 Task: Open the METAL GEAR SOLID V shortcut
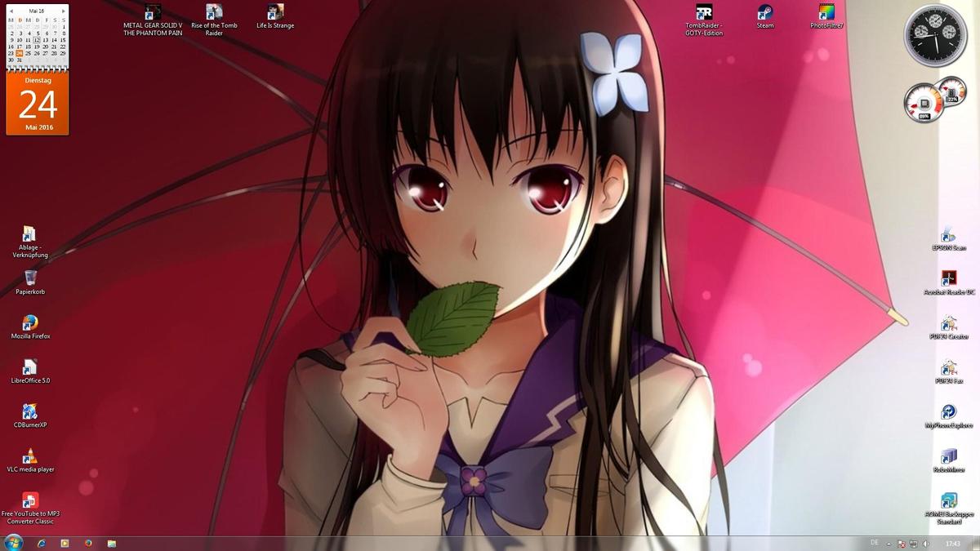[153, 20]
